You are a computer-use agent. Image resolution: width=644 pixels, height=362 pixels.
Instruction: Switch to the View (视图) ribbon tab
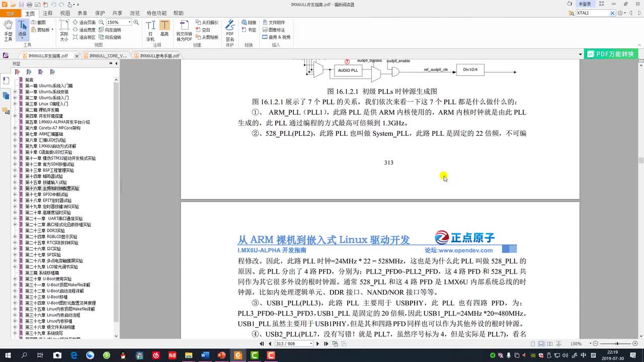coord(65,13)
